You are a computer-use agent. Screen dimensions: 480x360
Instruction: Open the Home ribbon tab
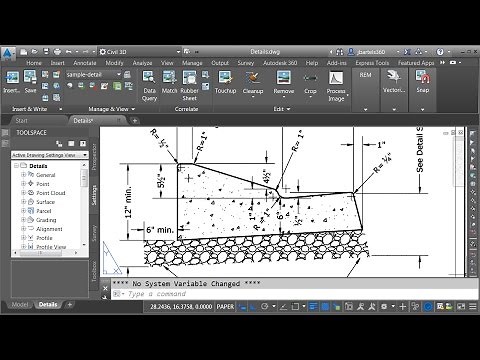click(x=34, y=63)
